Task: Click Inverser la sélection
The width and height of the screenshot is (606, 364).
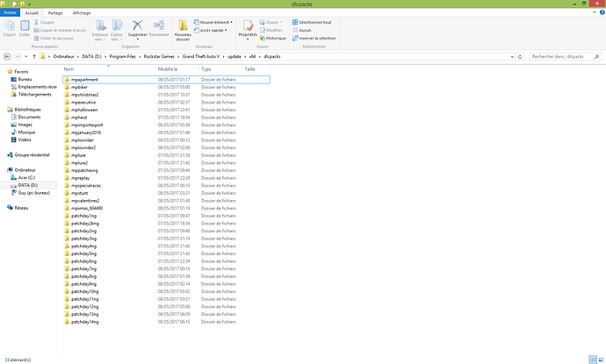Action: coord(314,39)
